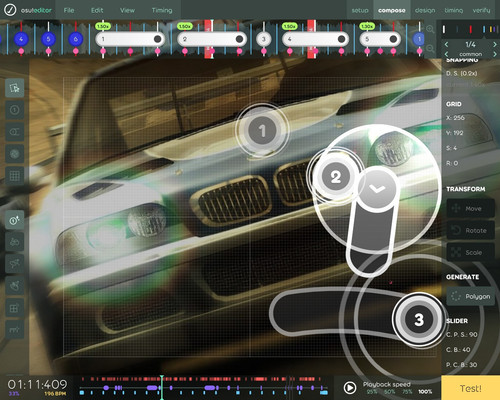The image size is (500, 400).
Task: Zoom out on the object timeline
Action: [x=430, y=49]
